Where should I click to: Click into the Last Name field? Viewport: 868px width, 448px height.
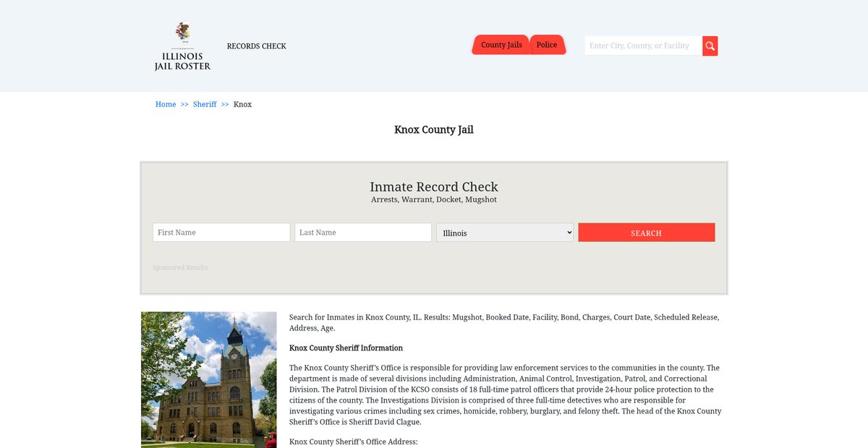click(x=363, y=233)
